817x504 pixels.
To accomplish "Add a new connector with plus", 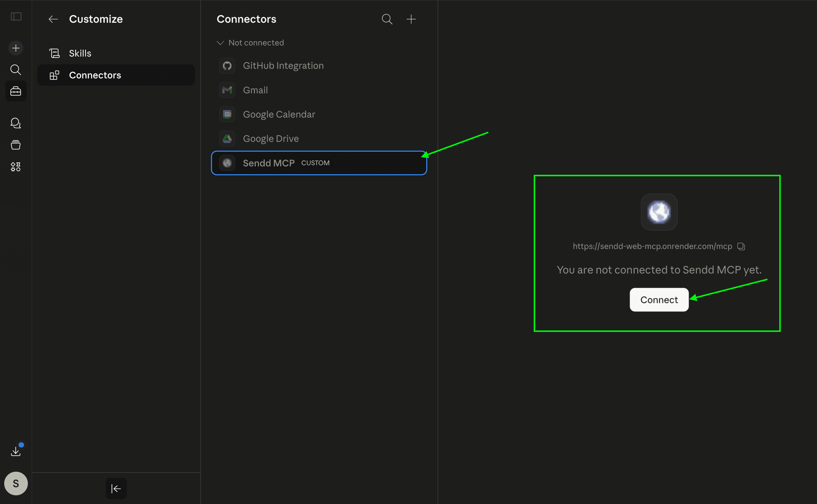I will click(411, 19).
